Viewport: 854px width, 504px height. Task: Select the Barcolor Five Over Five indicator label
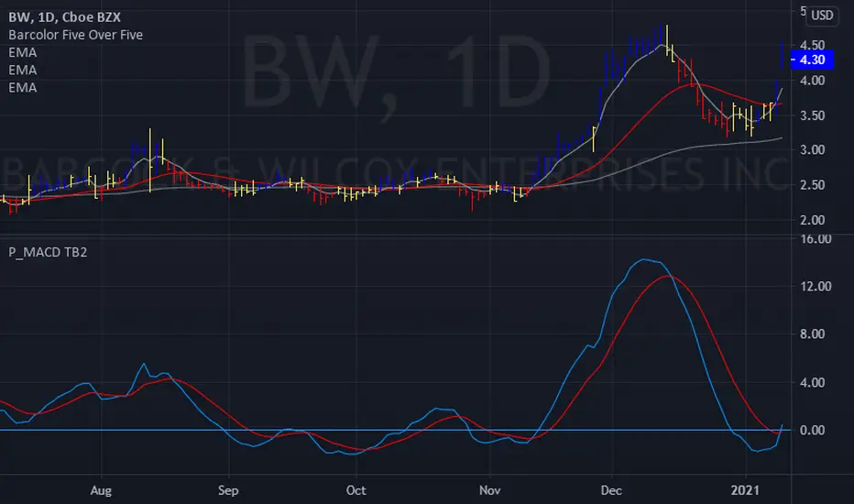[x=75, y=35]
